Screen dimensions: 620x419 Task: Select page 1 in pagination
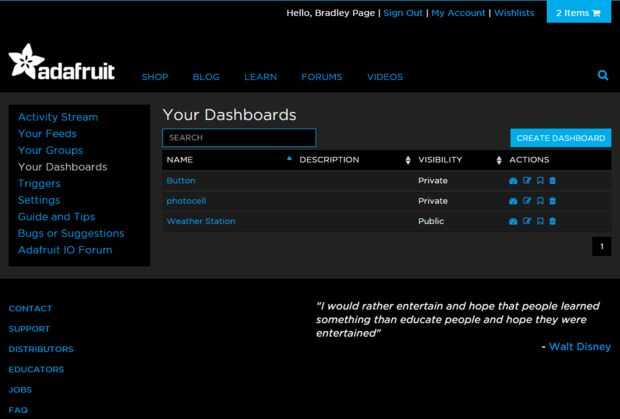[601, 246]
